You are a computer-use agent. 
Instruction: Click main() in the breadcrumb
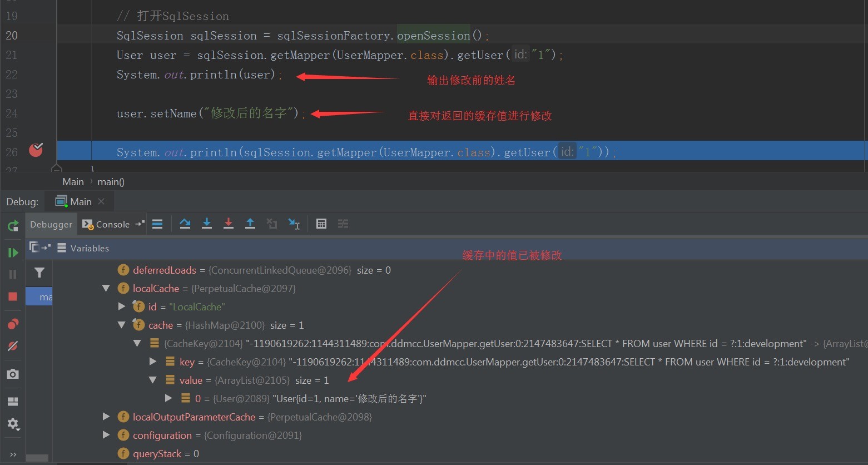pos(111,182)
